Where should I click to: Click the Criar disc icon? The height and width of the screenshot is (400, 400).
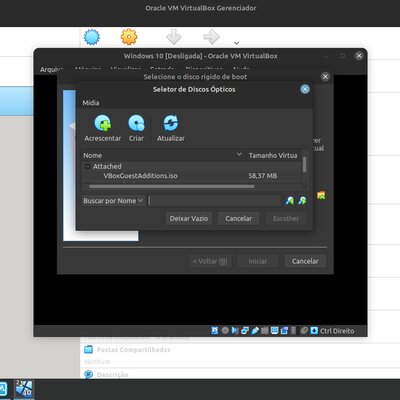click(x=136, y=123)
